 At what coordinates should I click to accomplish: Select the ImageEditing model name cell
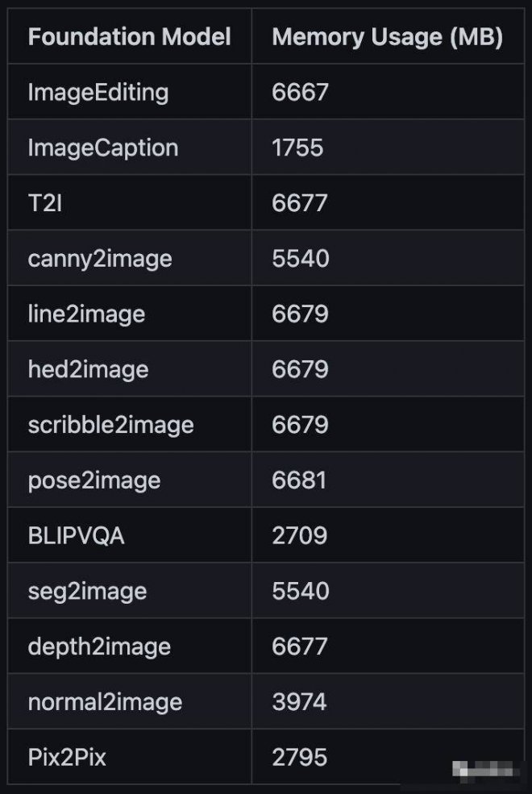pyautogui.click(x=98, y=92)
